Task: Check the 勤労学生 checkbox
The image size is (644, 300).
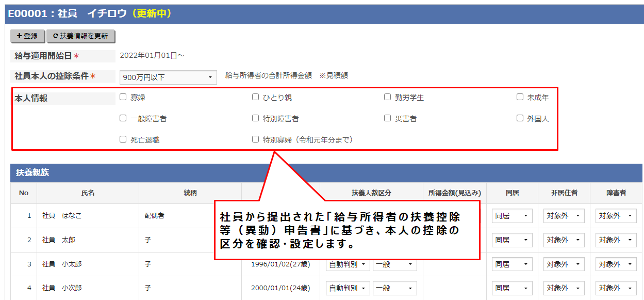Action: [388, 97]
